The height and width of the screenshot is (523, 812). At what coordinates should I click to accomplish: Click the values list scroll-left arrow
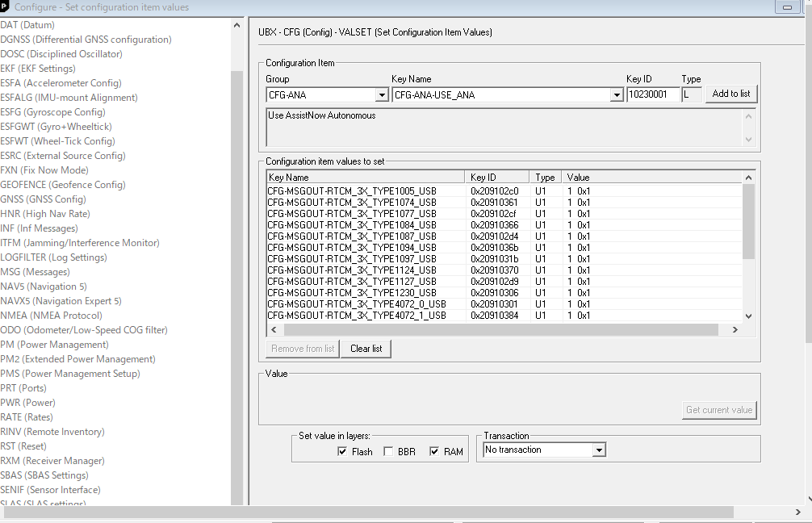coord(274,329)
